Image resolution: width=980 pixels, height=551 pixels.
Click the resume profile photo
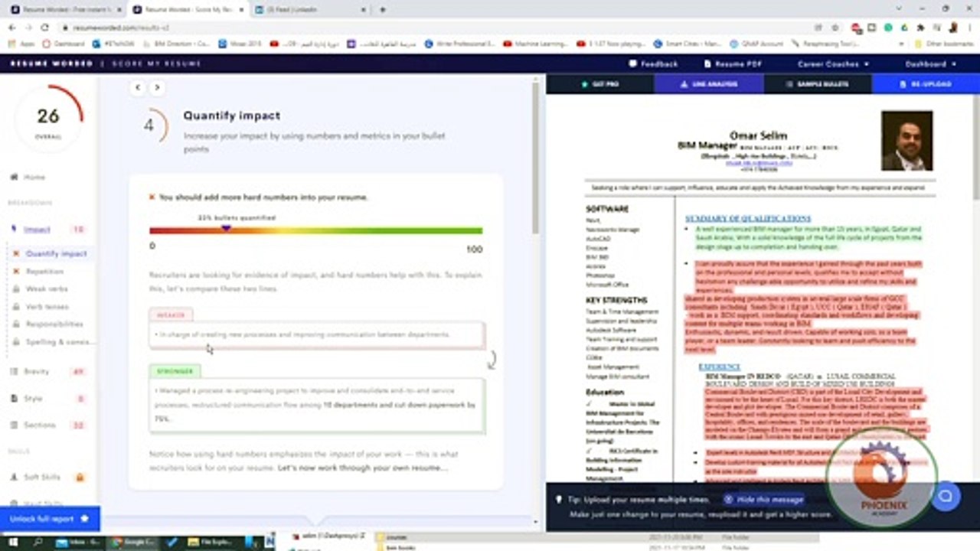coord(906,141)
